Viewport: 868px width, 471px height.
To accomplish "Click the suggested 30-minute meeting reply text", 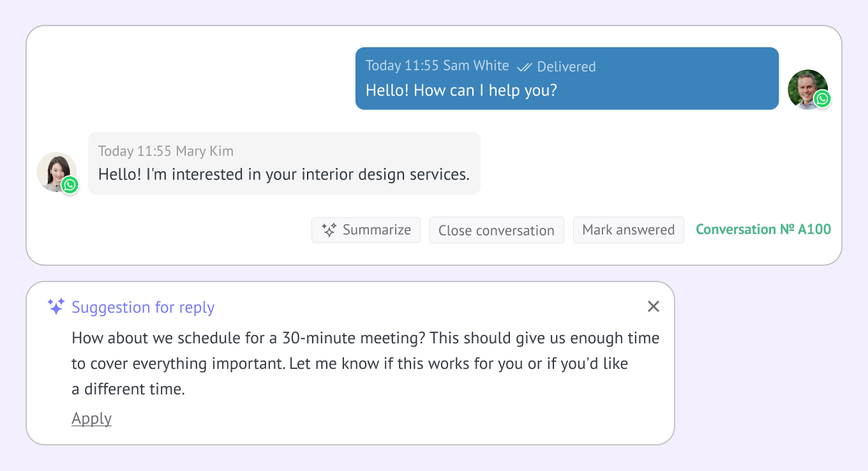I will coord(365,363).
